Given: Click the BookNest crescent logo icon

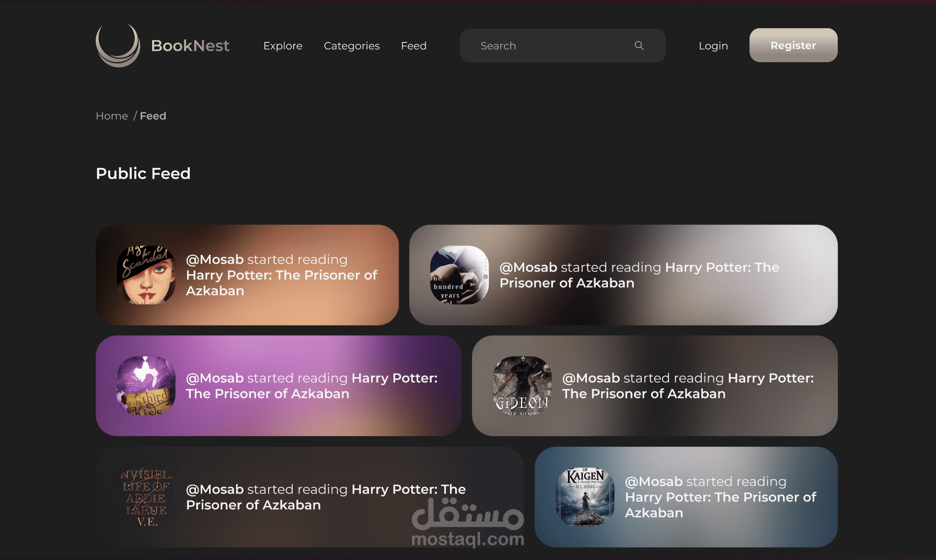Looking at the screenshot, I should pyautogui.click(x=118, y=45).
